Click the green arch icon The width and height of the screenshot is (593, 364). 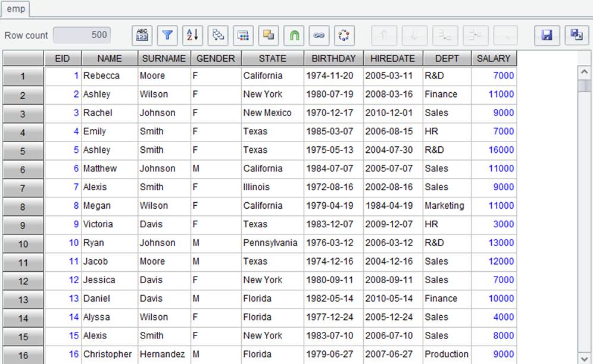point(294,36)
